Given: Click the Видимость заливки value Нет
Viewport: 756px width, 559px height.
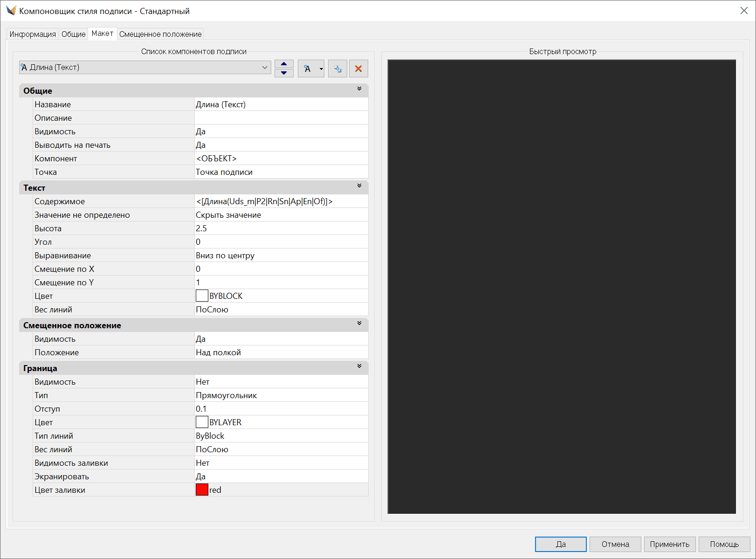Looking at the screenshot, I should [282, 463].
